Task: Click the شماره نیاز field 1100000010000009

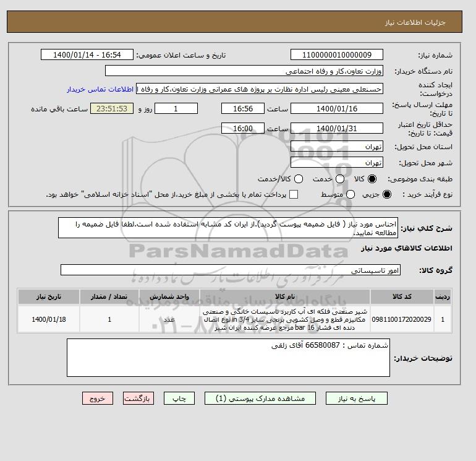Action: pos(337,54)
